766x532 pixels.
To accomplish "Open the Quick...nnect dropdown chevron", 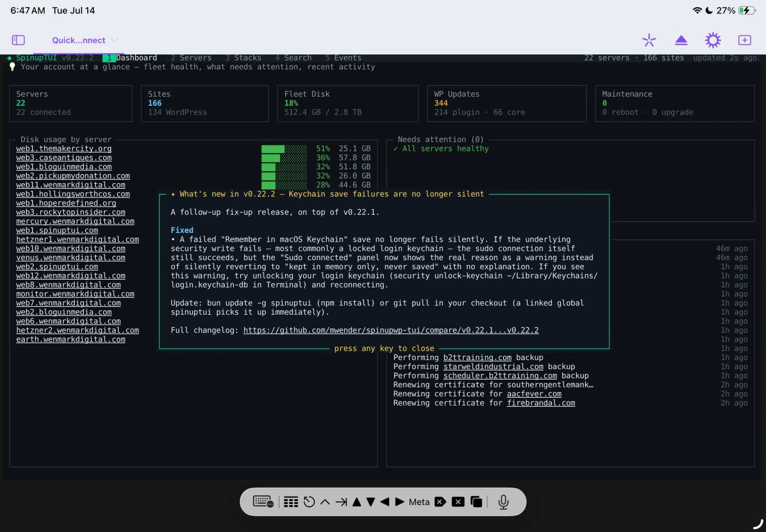I will point(115,40).
